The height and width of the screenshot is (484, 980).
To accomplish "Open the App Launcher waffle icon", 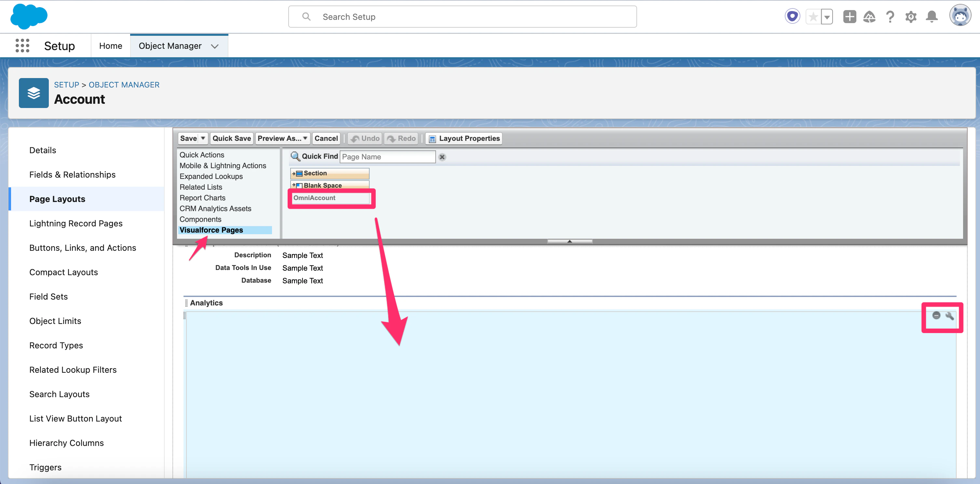I will [22, 46].
